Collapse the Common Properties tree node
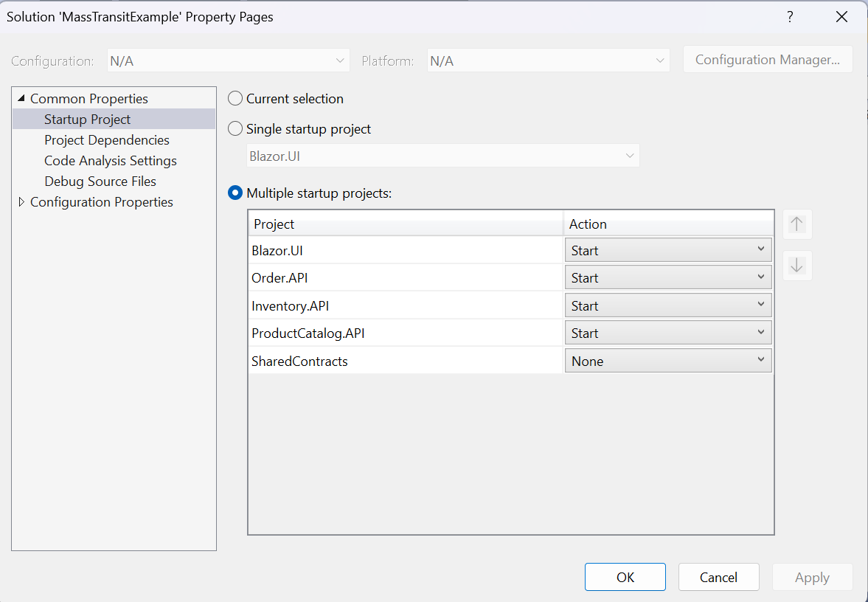 pyautogui.click(x=21, y=97)
